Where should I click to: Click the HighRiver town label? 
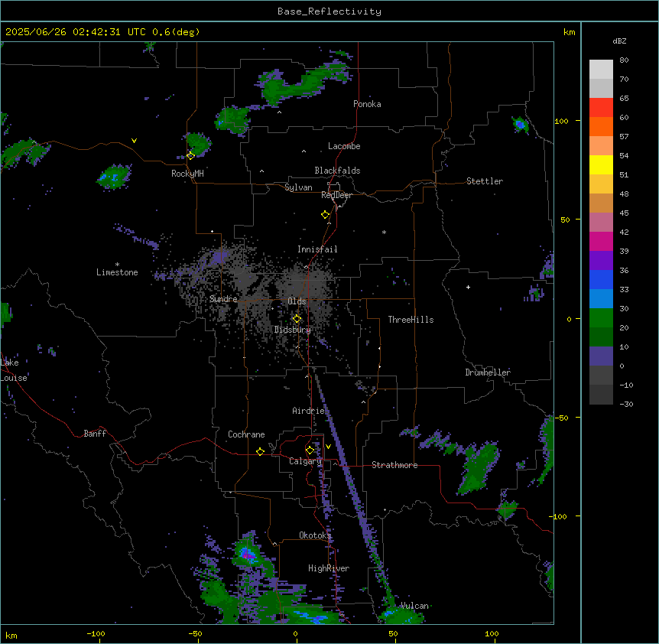(x=329, y=568)
